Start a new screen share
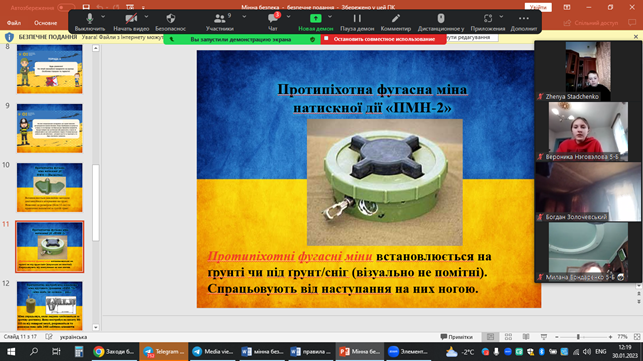Viewport: 643px width, 361px height. (x=315, y=22)
